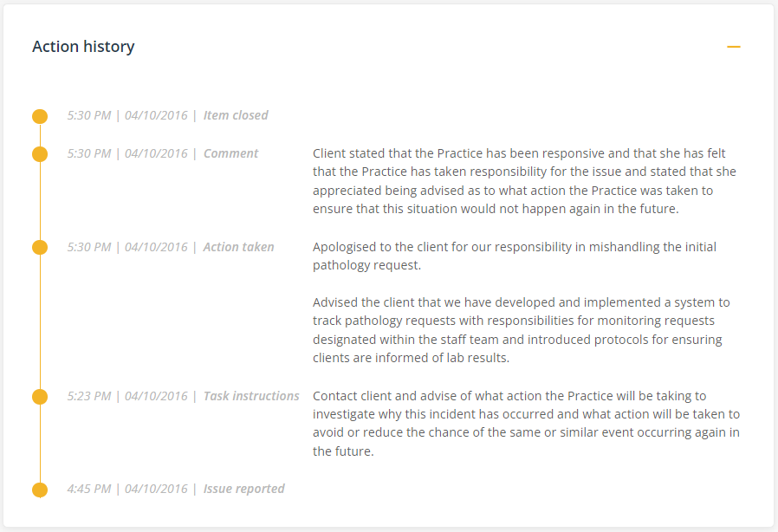
Task: Click the date beside Task instructions
Action: pos(156,396)
